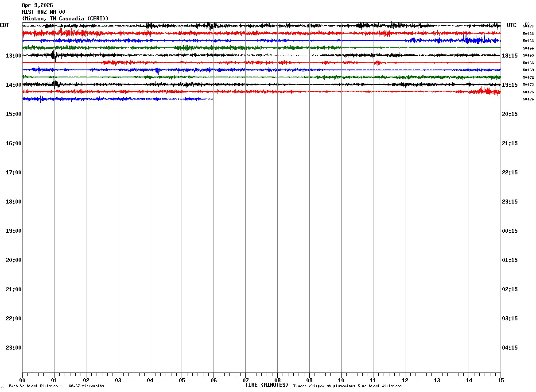Image resolution: width=536 pixels, height=392 pixels.
Task: Click the "04:15" UTC time label
Action: (510, 348)
